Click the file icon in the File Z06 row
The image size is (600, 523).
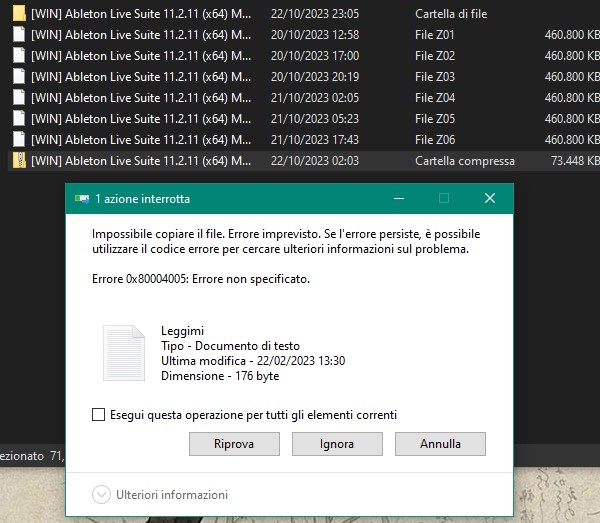[x=19, y=140]
